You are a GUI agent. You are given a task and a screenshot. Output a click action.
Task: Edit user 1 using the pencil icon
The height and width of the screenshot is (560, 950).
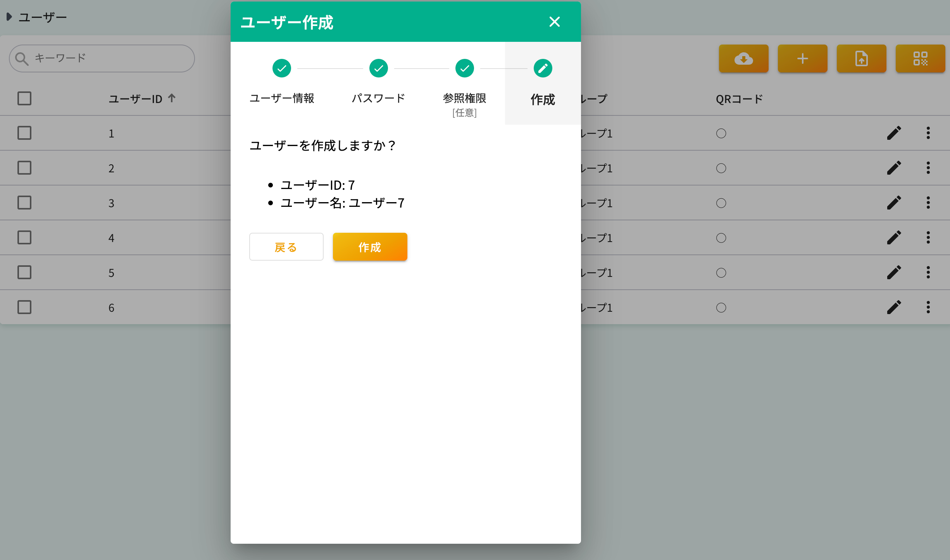[x=894, y=133]
